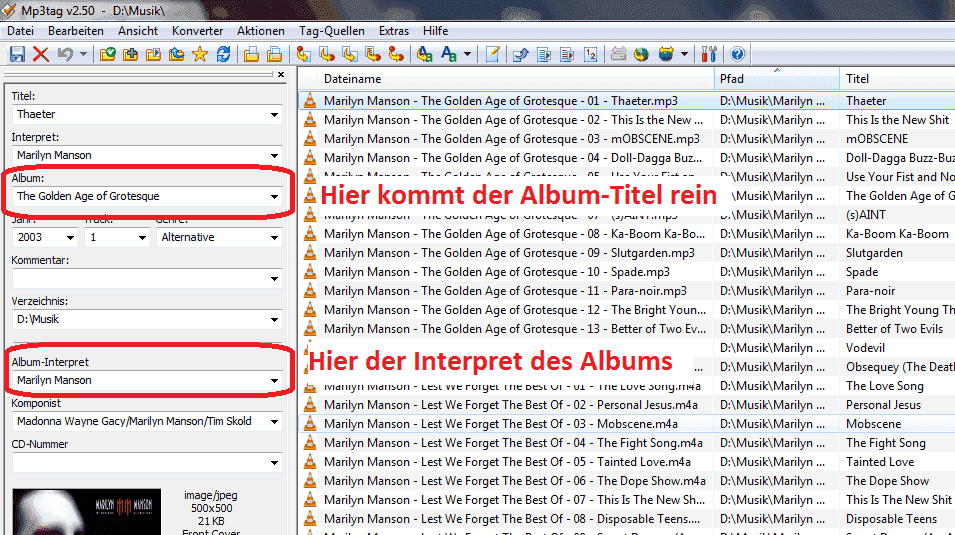The height and width of the screenshot is (535, 955).
Task: Click the second of the two clipboard folder icons
Action: tap(274, 54)
